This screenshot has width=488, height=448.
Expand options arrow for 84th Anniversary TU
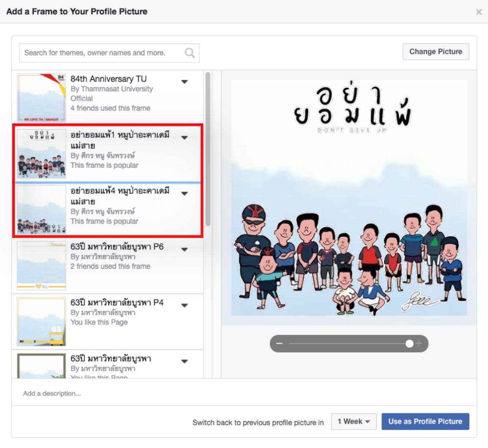pyautogui.click(x=185, y=82)
